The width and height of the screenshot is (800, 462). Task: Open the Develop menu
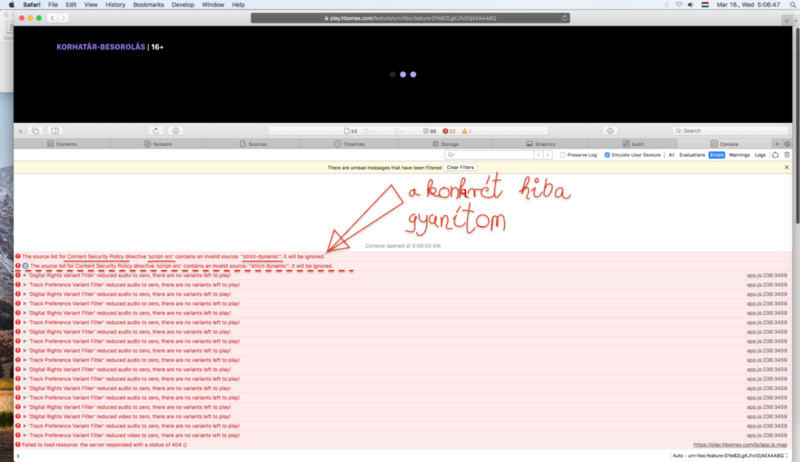pyautogui.click(x=183, y=5)
